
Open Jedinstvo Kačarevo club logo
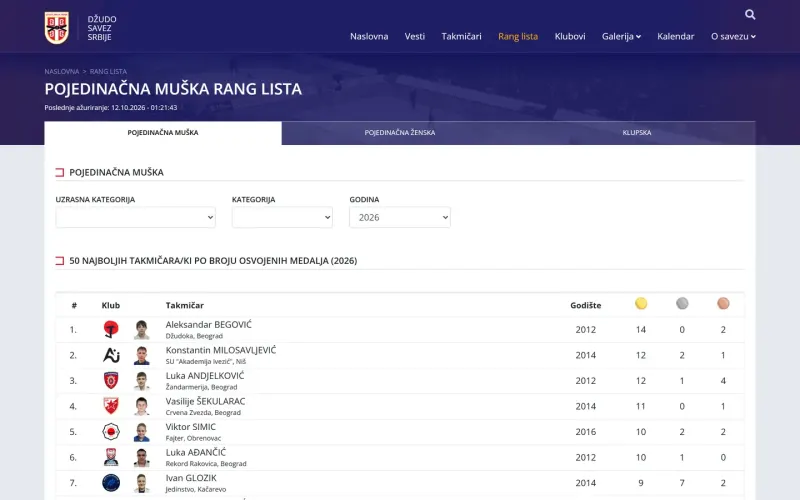click(111, 483)
